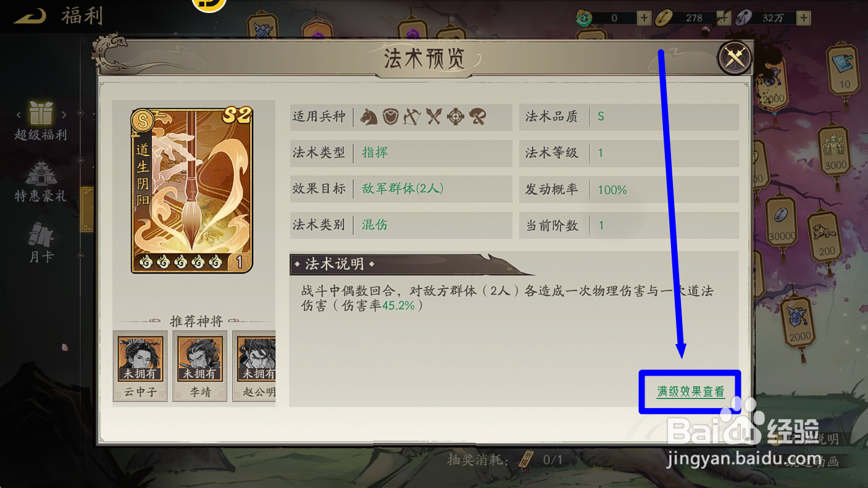Click the back arrow next to 福利
The width and height of the screenshot is (868, 488).
pos(29,16)
